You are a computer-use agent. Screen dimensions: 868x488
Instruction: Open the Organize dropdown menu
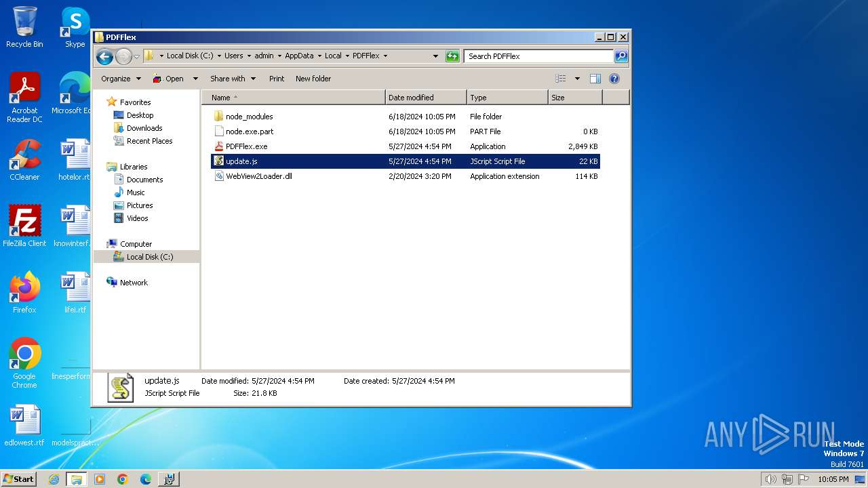click(121, 79)
